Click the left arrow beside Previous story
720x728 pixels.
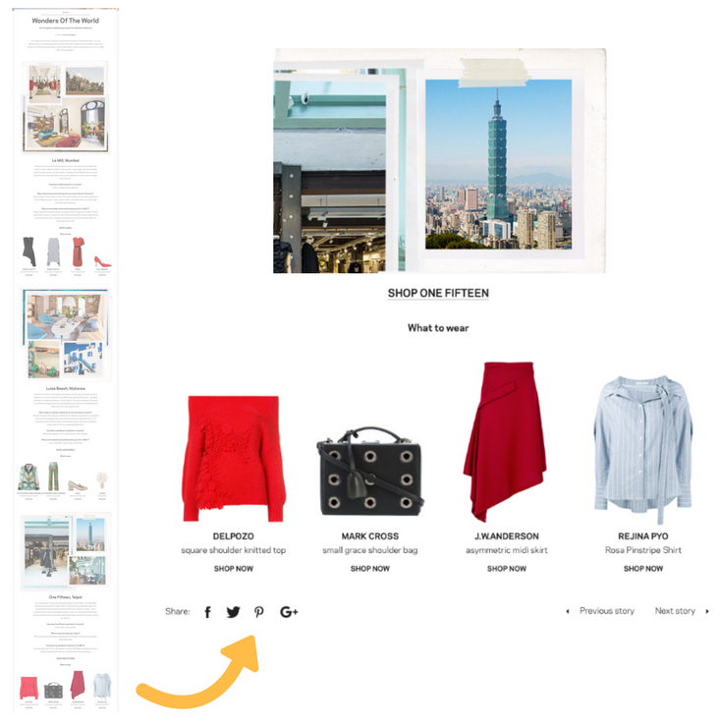(568, 611)
